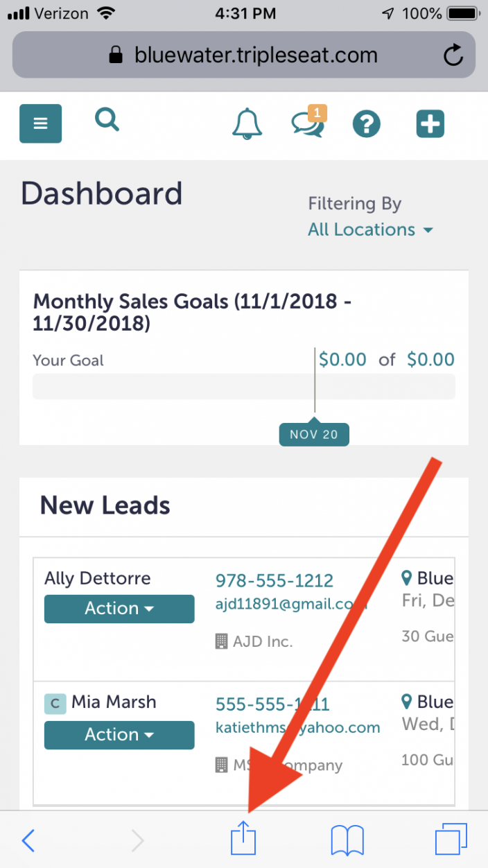Open Action dropdown for Ally Dettorre

tap(119, 609)
